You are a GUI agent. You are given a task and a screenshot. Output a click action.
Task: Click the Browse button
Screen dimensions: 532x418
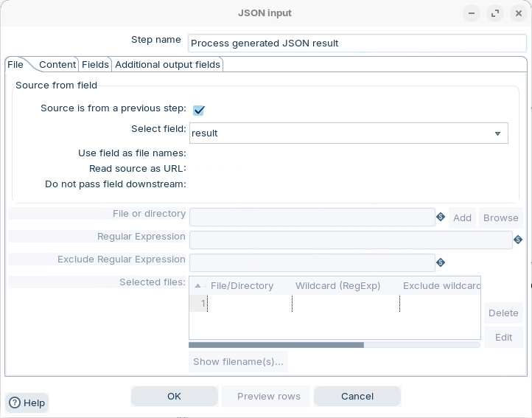coord(500,217)
